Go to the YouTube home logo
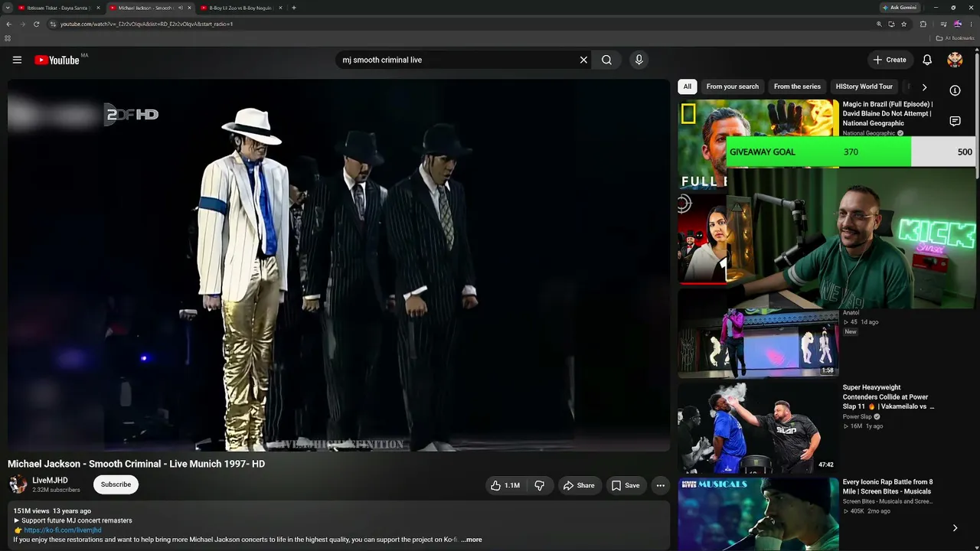 click(57, 60)
